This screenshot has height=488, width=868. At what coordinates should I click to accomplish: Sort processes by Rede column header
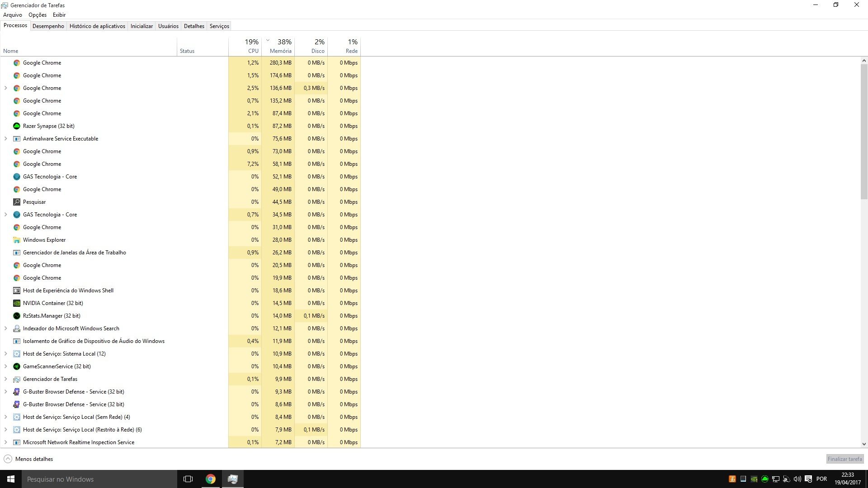[x=344, y=46]
